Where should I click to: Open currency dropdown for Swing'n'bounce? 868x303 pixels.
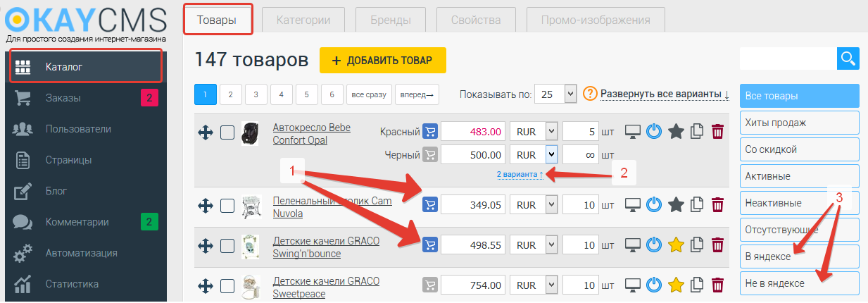pyautogui.click(x=534, y=245)
